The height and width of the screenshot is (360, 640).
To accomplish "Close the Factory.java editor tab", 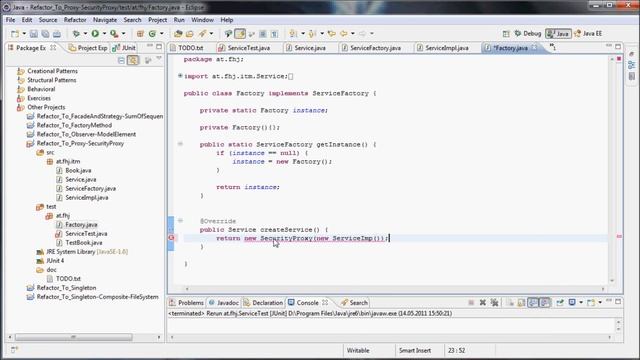I will pyautogui.click(x=534, y=48).
